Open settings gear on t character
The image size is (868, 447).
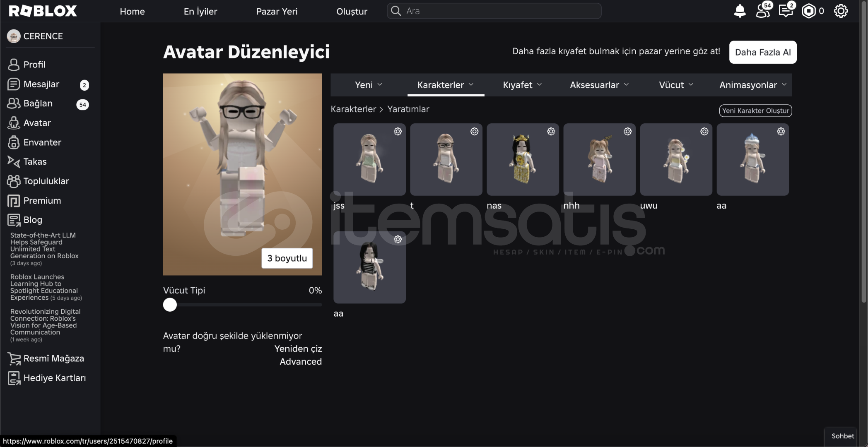(x=474, y=132)
